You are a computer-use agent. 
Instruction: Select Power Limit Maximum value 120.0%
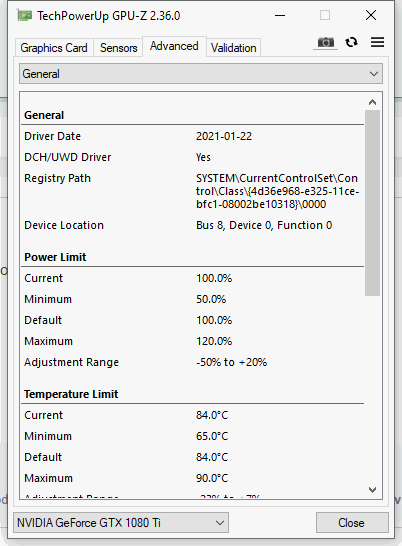click(x=214, y=341)
